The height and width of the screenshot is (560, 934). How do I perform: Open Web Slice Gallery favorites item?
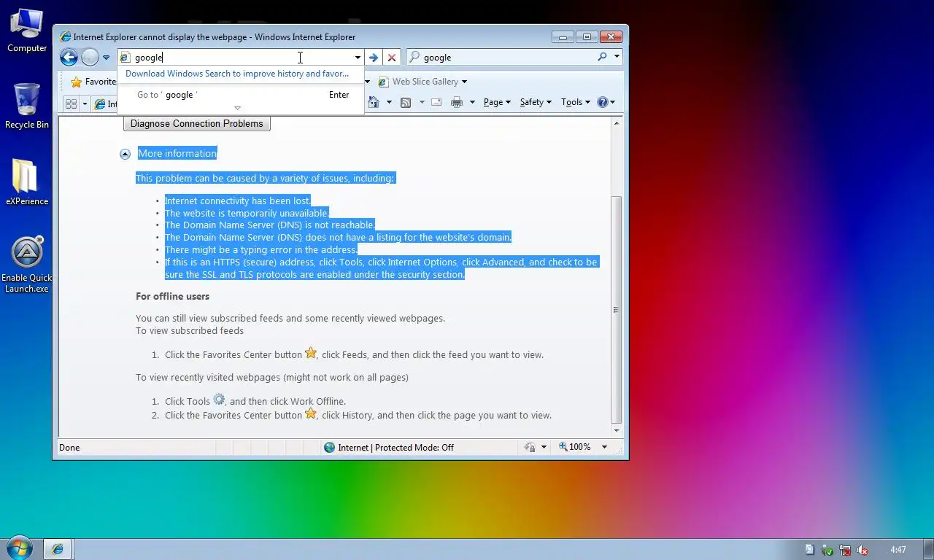(418, 82)
